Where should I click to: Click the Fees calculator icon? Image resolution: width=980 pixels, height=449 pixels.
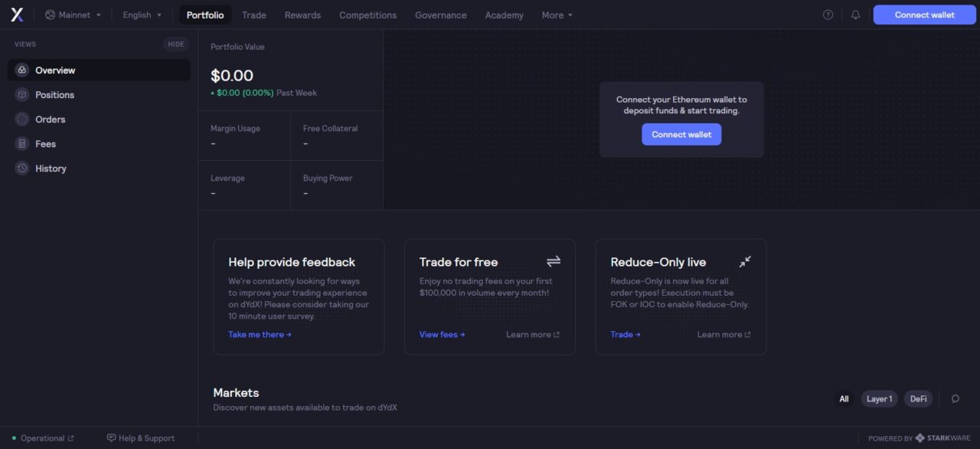(22, 143)
